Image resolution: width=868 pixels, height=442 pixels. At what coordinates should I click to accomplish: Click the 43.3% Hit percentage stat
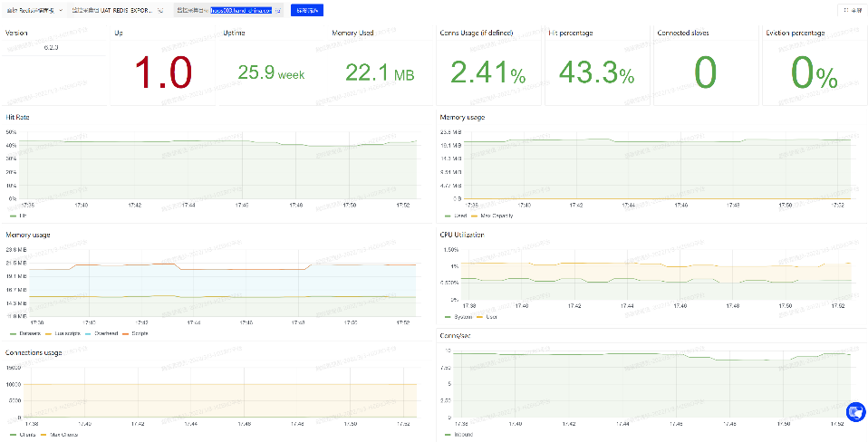tap(596, 73)
